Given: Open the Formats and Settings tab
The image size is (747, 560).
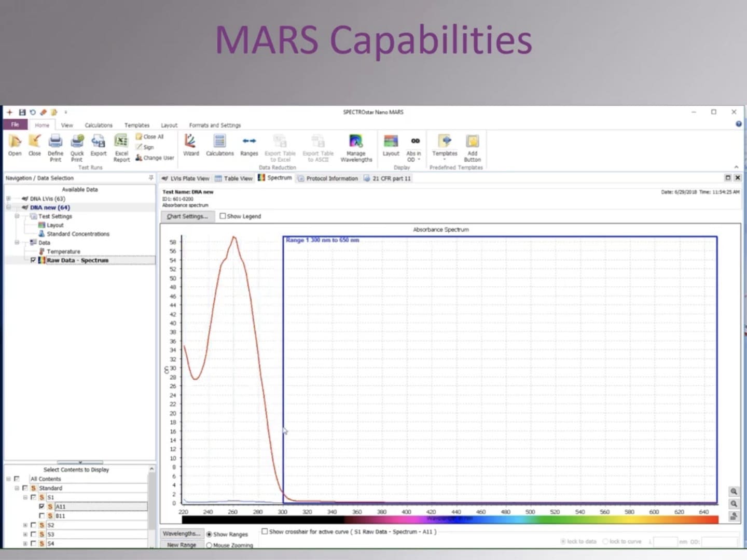Looking at the screenshot, I should click(215, 125).
